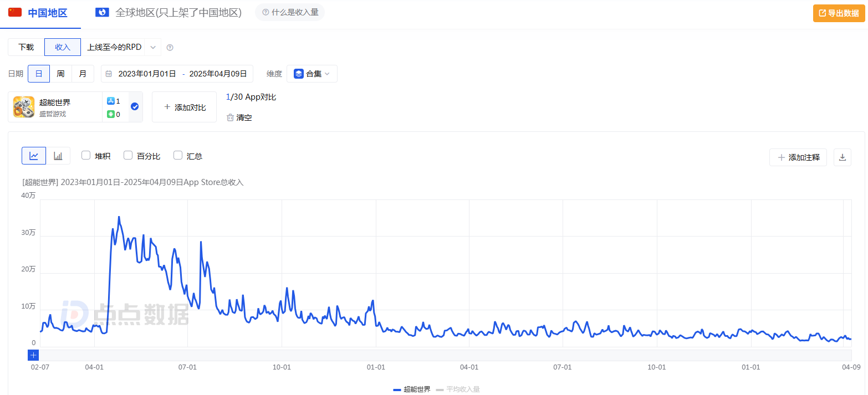Viewport: 868px width, 395px height.
Task: Click the 清空 trash icon
Action: pyautogui.click(x=230, y=117)
